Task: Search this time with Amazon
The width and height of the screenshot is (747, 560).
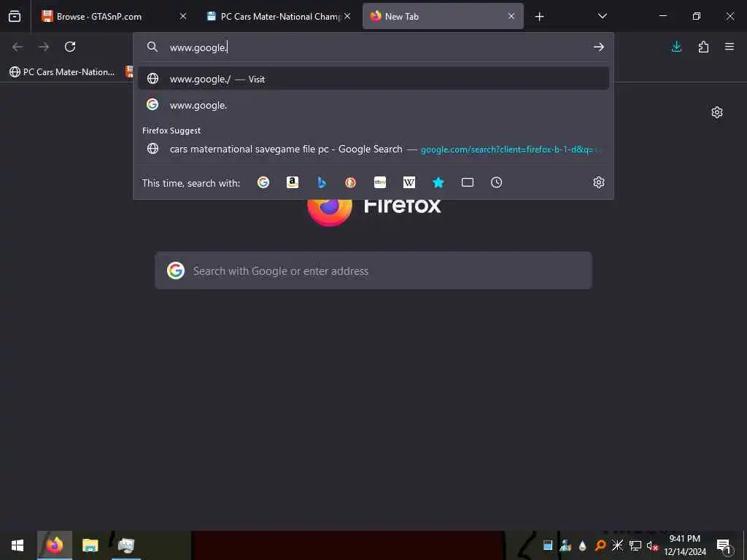Action: click(x=292, y=182)
